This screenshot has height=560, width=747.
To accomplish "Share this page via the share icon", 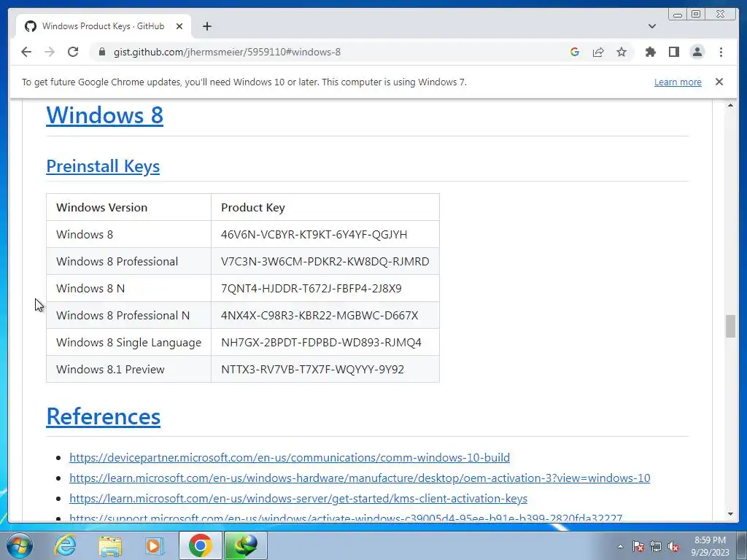I will [x=598, y=52].
